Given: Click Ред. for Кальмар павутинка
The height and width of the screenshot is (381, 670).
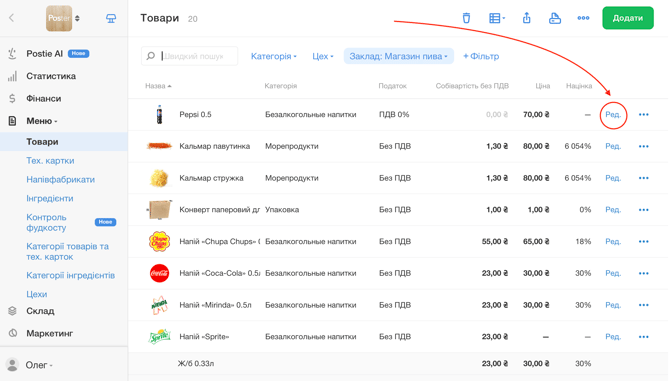Looking at the screenshot, I should [x=613, y=146].
